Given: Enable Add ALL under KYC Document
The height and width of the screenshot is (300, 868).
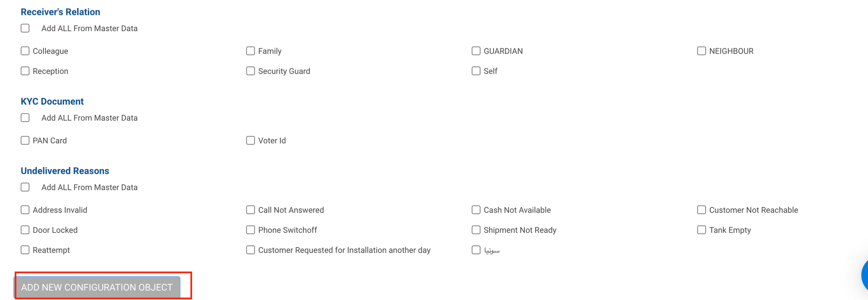Looking at the screenshot, I should pos(25,118).
